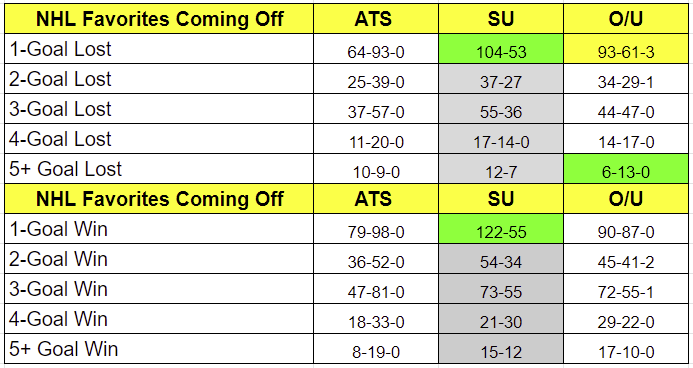
Task: Click the yellow 93-61-3 O/U cell
Action: [x=626, y=49]
